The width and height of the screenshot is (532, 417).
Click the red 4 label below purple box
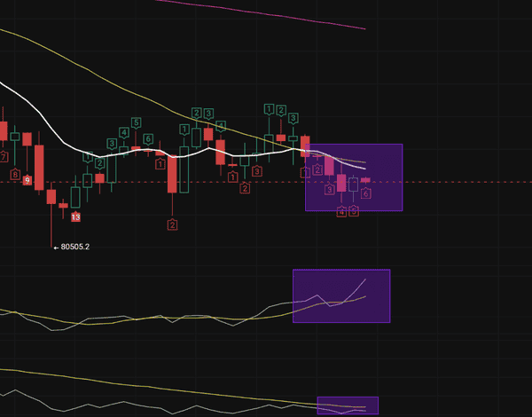(x=341, y=212)
